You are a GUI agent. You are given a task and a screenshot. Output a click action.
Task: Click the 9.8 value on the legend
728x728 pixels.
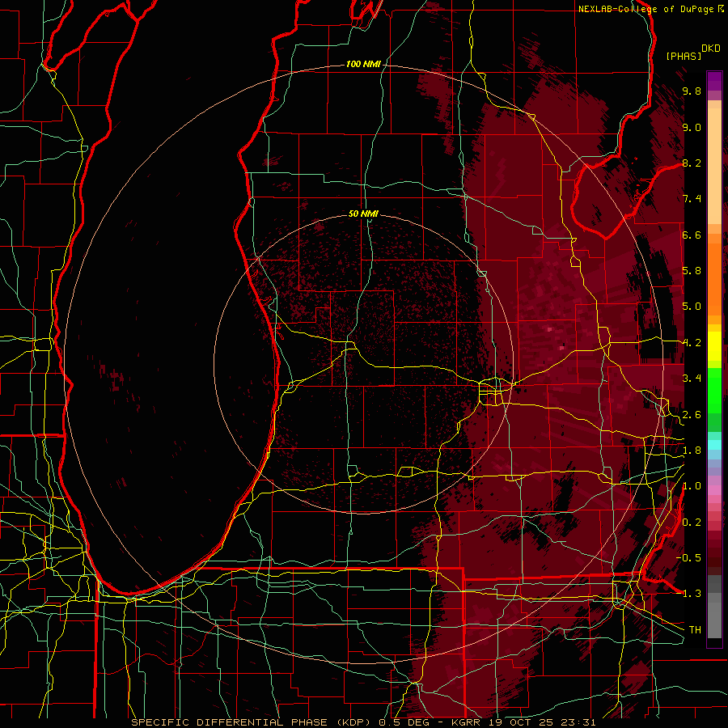[x=692, y=91]
